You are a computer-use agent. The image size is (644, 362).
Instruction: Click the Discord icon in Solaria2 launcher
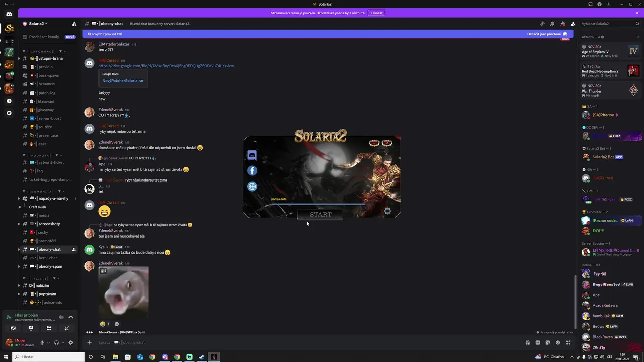252,156
